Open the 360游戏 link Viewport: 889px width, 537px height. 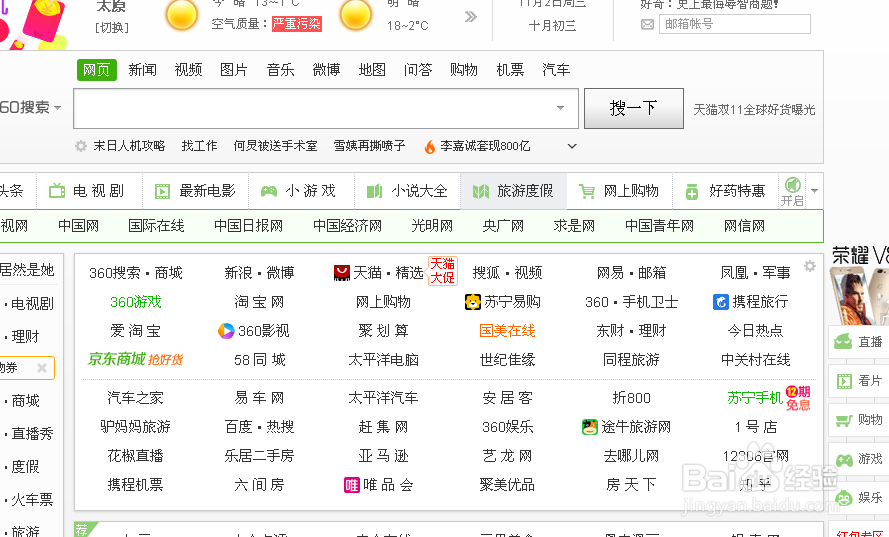pos(136,302)
